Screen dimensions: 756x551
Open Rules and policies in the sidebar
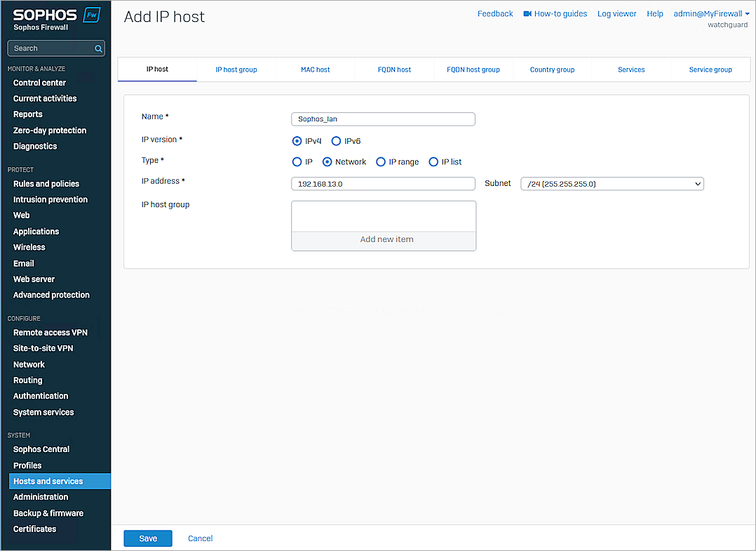pos(45,183)
